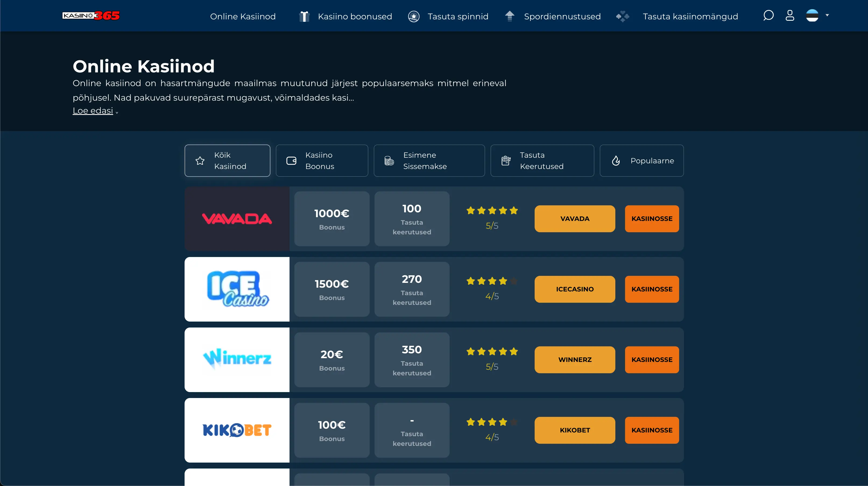This screenshot has width=868, height=486.
Task: Click the wallet icon in Kasiino Boonus
Action: [x=291, y=161]
